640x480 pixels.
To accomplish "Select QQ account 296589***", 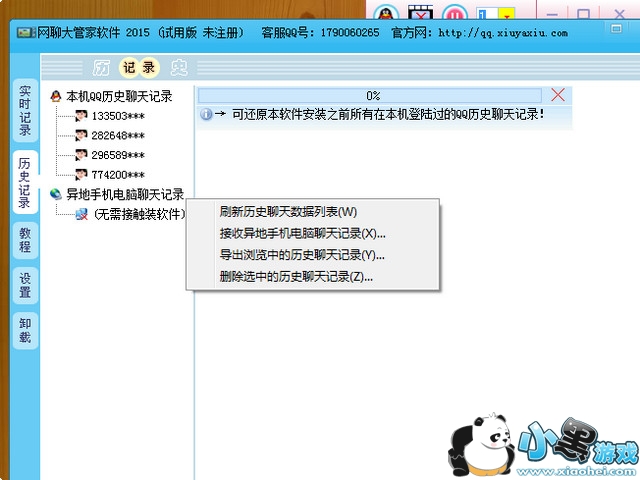I will click(x=118, y=155).
